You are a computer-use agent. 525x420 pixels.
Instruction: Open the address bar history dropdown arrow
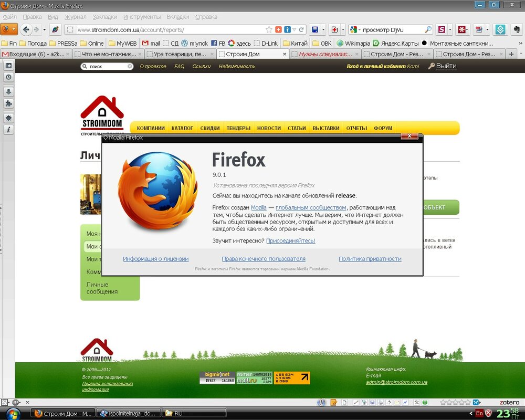point(294,30)
